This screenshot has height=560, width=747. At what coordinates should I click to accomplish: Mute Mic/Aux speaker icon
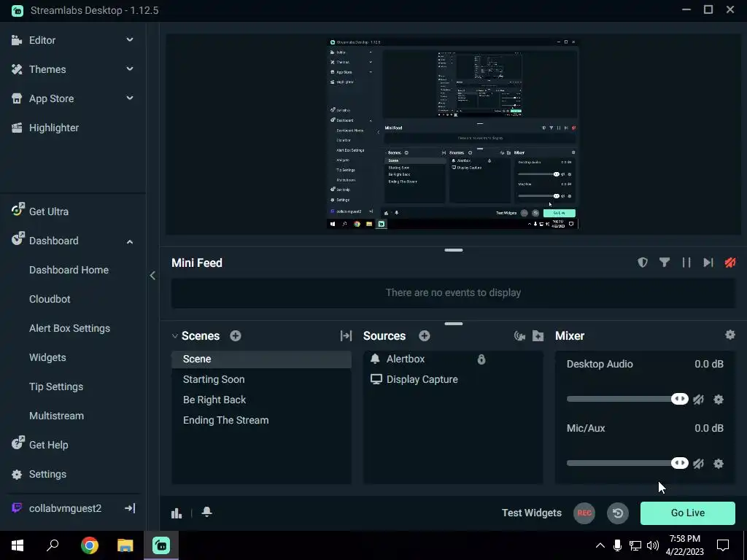click(x=698, y=464)
